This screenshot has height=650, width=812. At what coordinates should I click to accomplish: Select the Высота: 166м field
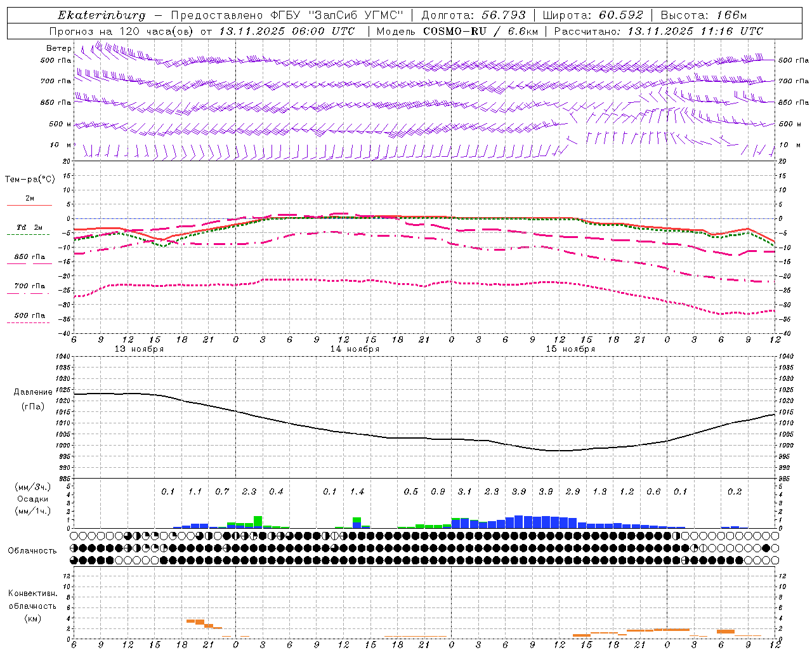pos(704,15)
